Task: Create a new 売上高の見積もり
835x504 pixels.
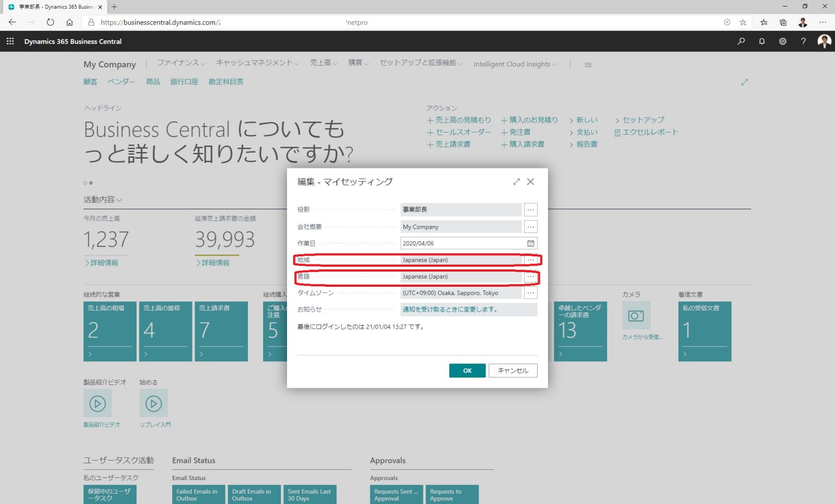Action: click(x=459, y=120)
